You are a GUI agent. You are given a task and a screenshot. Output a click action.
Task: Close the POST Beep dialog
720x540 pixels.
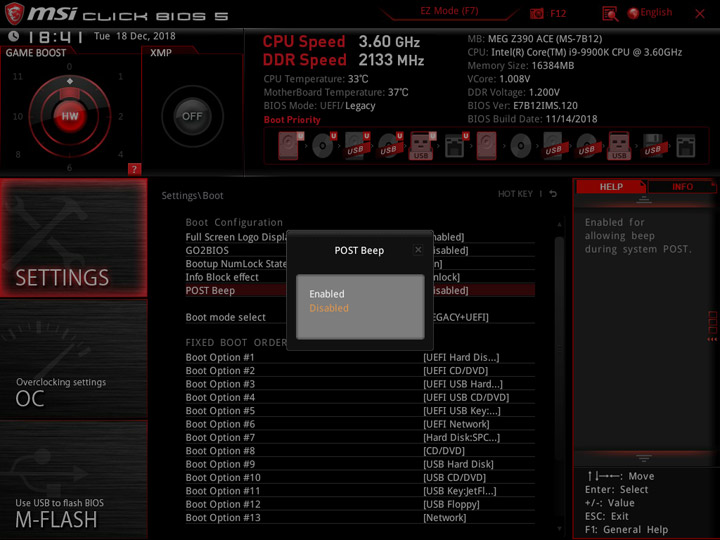click(x=418, y=250)
